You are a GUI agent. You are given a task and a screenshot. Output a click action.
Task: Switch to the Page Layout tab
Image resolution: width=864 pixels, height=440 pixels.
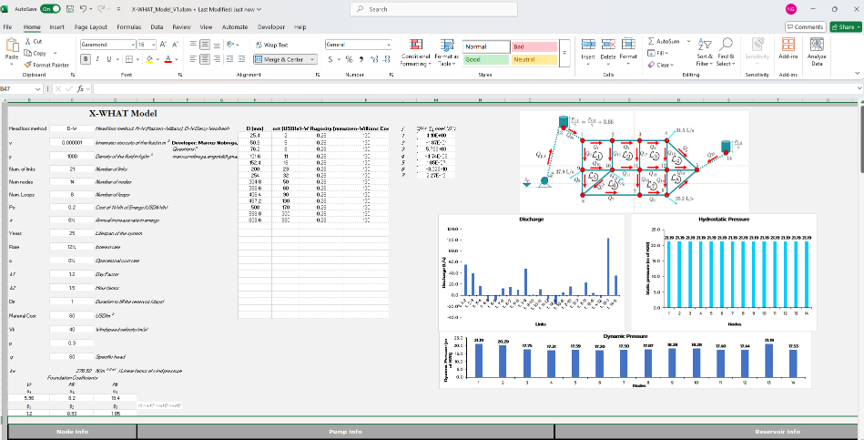pyautogui.click(x=91, y=27)
